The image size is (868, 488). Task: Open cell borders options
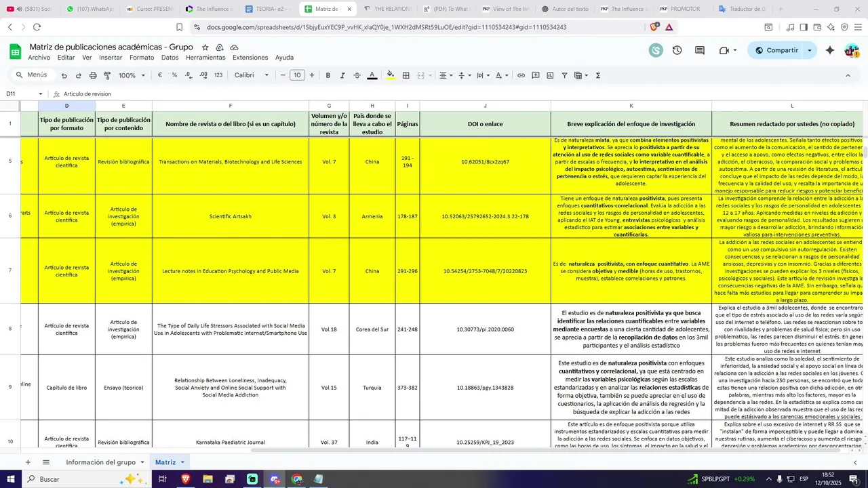click(x=406, y=75)
